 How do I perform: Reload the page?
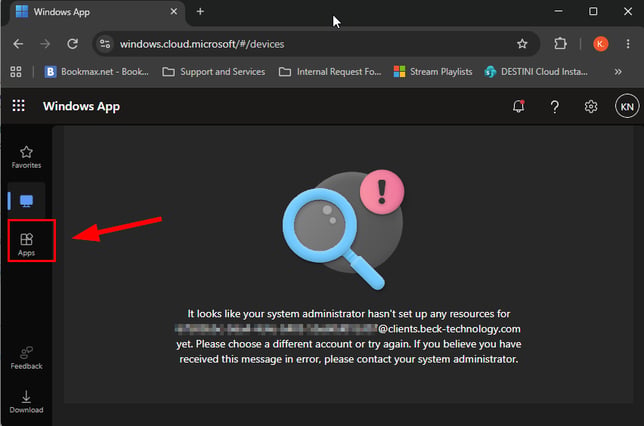coord(73,44)
